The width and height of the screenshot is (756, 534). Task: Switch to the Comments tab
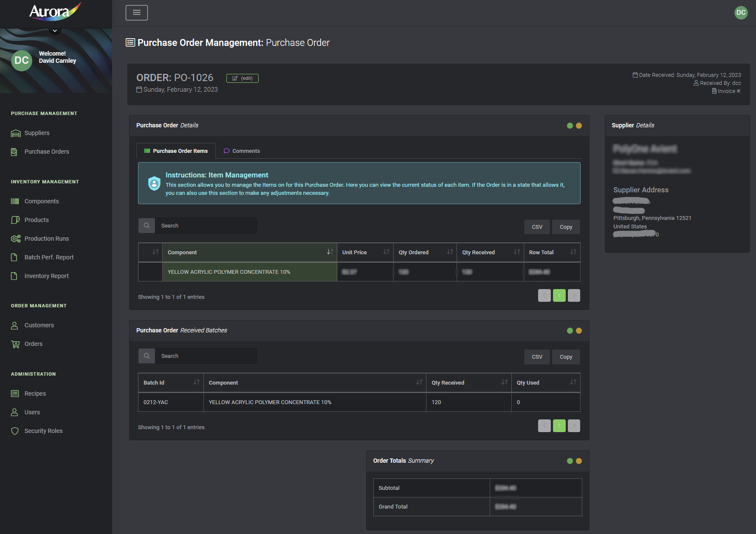242,151
